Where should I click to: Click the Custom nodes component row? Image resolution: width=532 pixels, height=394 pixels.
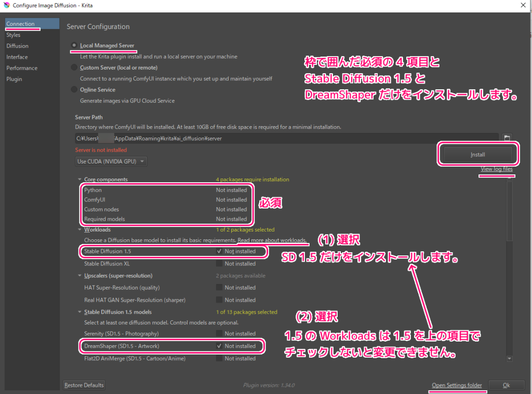166,209
